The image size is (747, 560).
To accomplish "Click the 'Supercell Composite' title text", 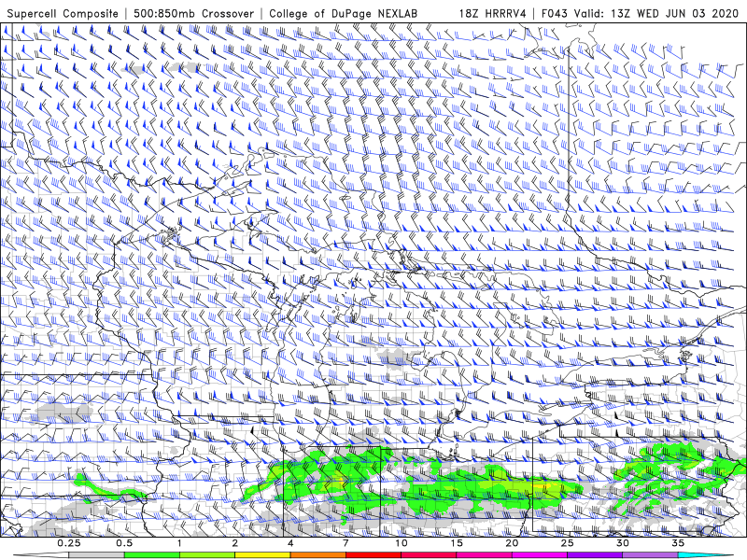I will click(x=63, y=14).
